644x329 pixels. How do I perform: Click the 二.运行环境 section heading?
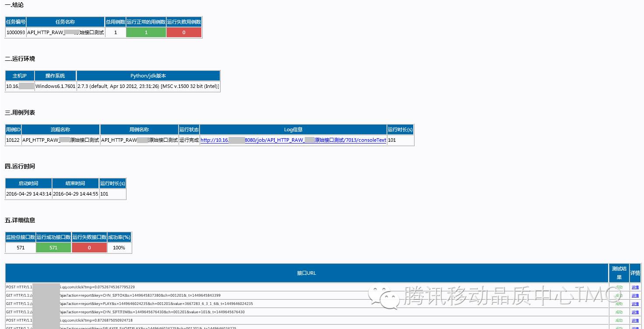[x=20, y=59]
